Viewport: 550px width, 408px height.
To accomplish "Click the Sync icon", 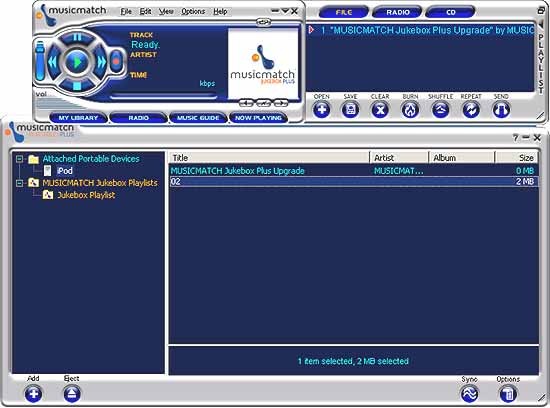I will [469, 394].
